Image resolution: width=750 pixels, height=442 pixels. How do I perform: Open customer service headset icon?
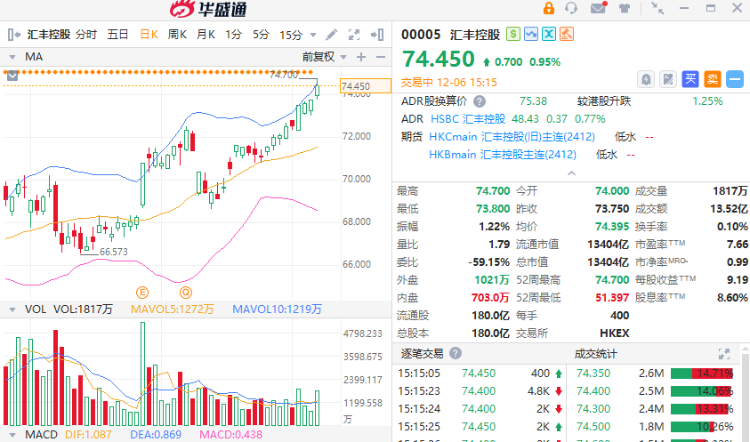pyautogui.click(x=571, y=8)
